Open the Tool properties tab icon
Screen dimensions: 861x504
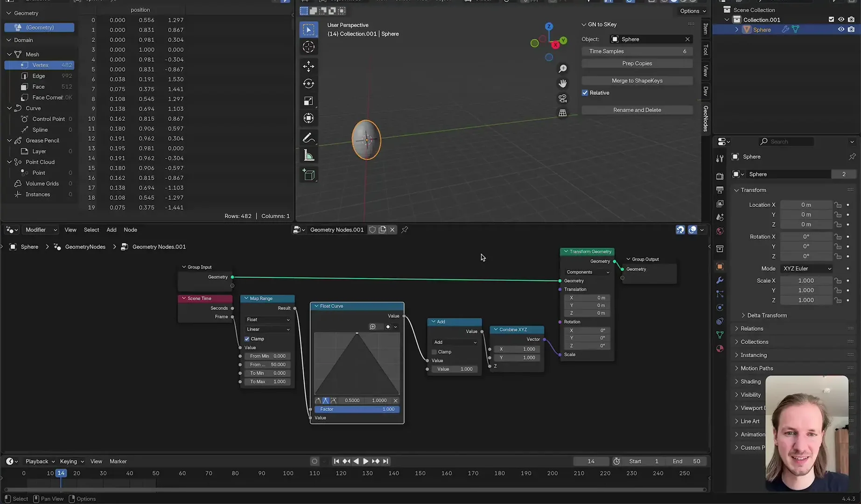click(720, 159)
